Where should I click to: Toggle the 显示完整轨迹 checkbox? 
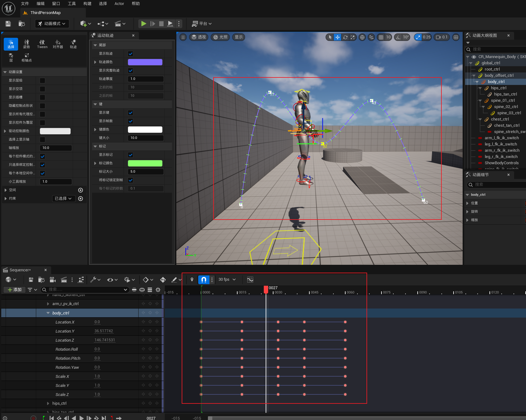(130, 71)
